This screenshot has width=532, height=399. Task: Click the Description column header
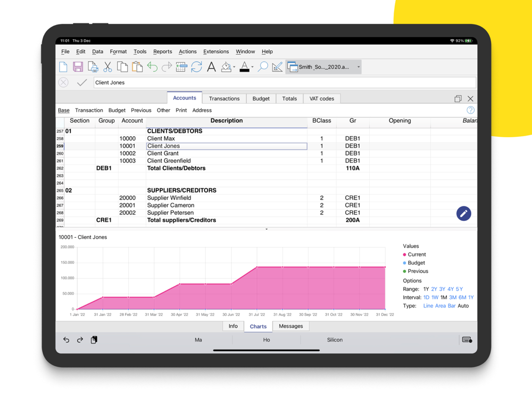tap(226, 121)
